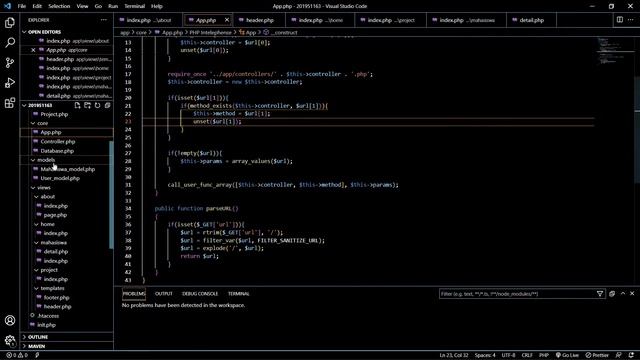
Task: Open the Manage settings gear icon
Action: [10, 340]
